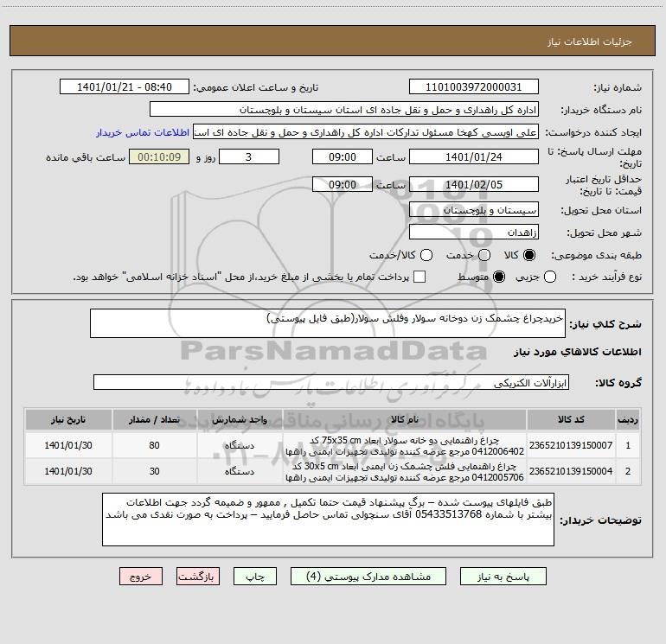Viewport: 666px width, 644px height.
Task: Click the پاسخ به نیاز button
Action: 503,577
